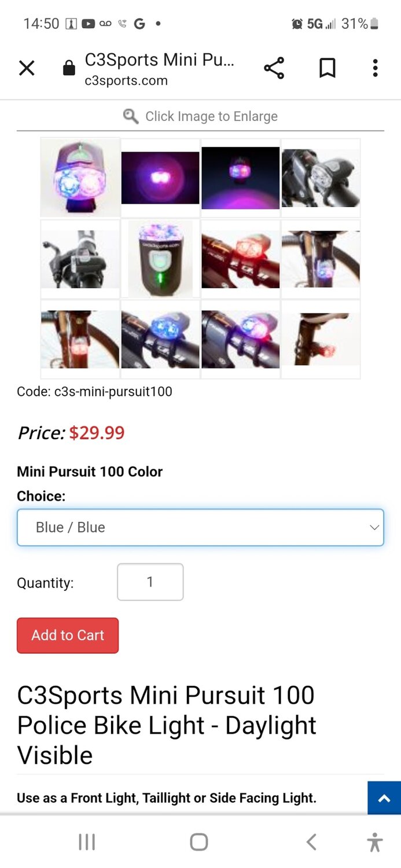Tap the Android recent apps icon
This screenshot has width=401, height=868.
(87, 842)
